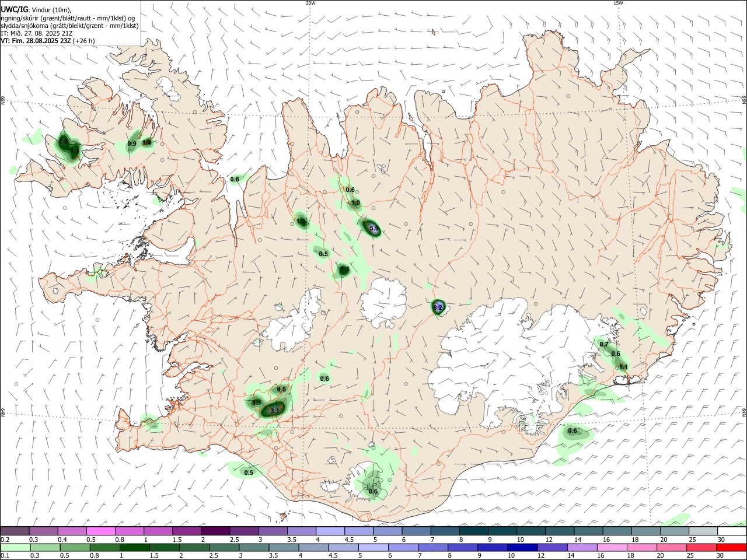Click the 0.9 precipitation value

point(132,143)
